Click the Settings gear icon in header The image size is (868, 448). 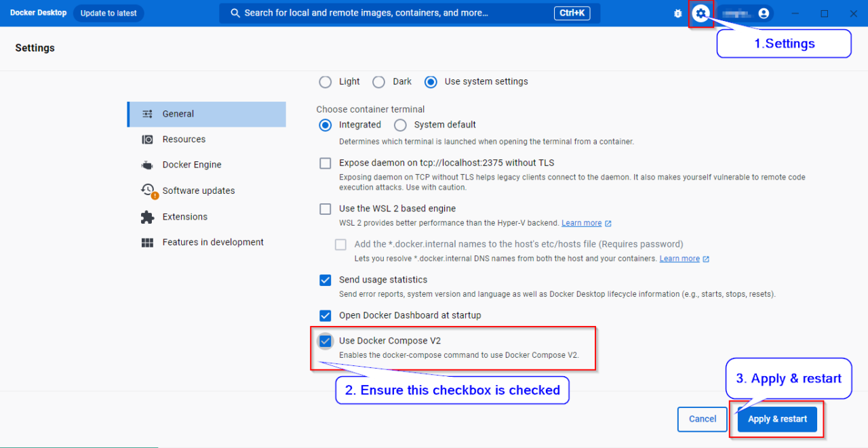[x=701, y=14]
